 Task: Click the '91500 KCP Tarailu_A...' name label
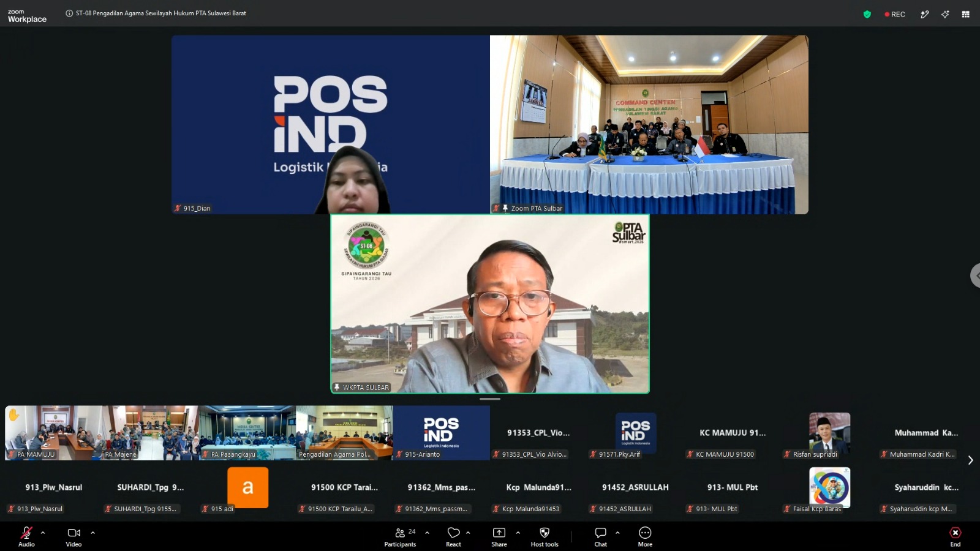pyautogui.click(x=340, y=509)
